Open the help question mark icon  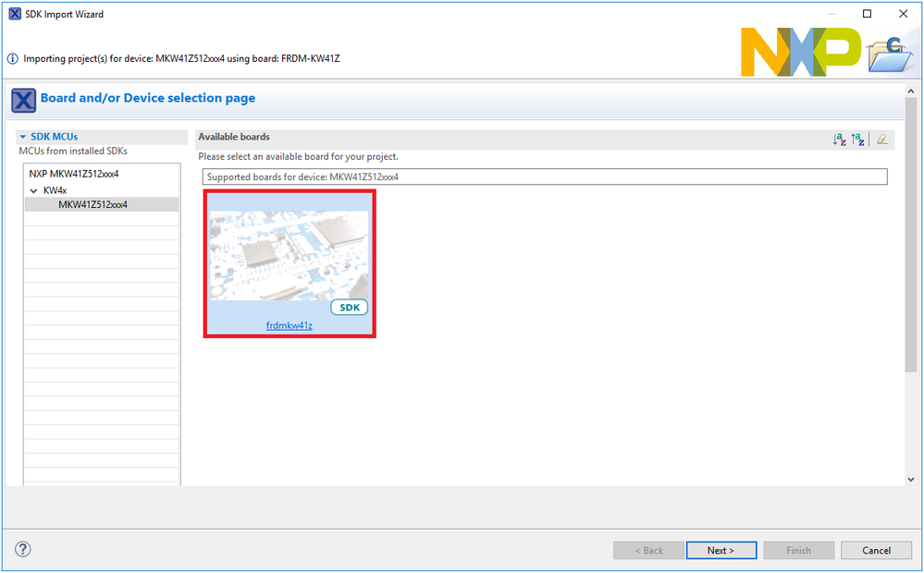coord(22,550)
